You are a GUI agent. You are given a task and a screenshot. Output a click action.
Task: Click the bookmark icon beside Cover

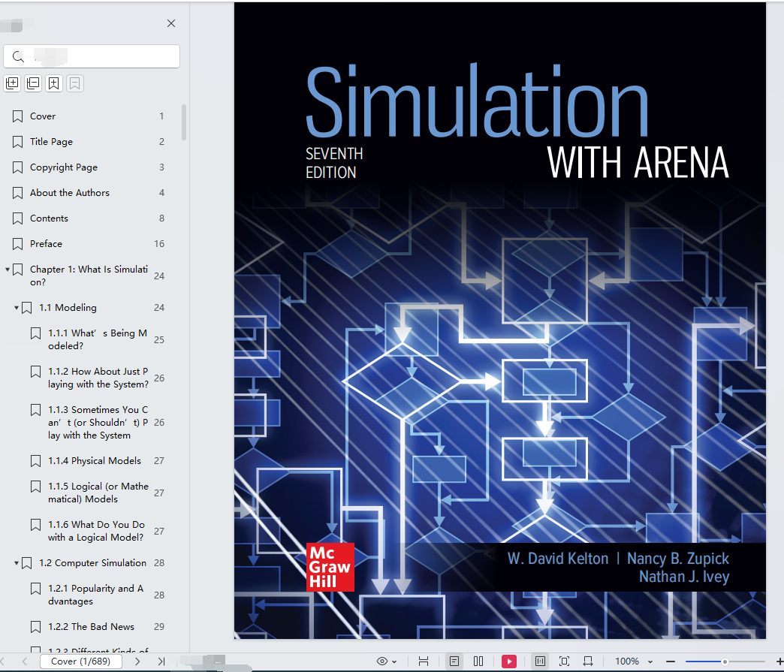[17, 116]
